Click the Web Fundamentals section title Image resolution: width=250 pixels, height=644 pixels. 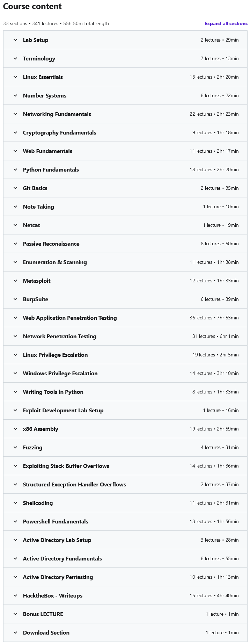(x=47, y=151)
